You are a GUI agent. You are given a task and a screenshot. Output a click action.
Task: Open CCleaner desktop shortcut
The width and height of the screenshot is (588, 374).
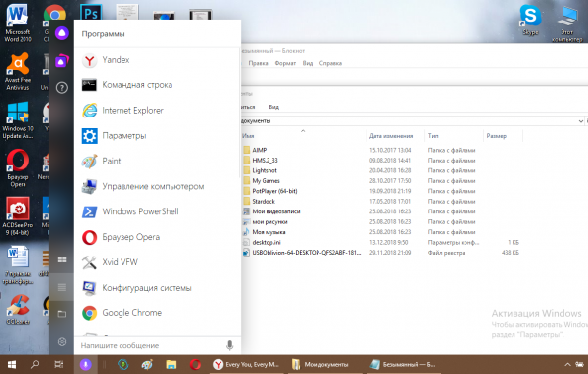[x=18, y=309]
